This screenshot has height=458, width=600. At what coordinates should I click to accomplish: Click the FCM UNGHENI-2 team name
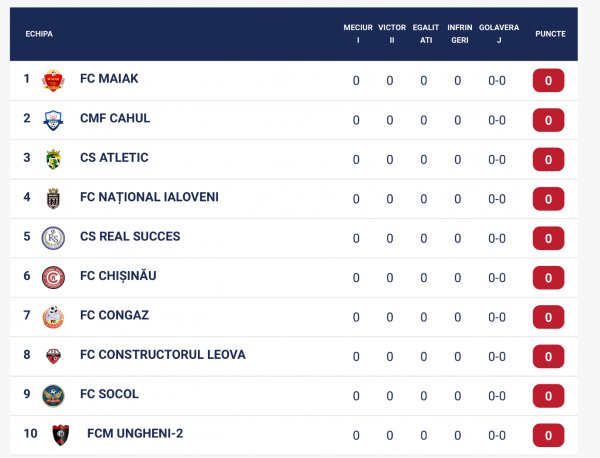pos(135,433)
